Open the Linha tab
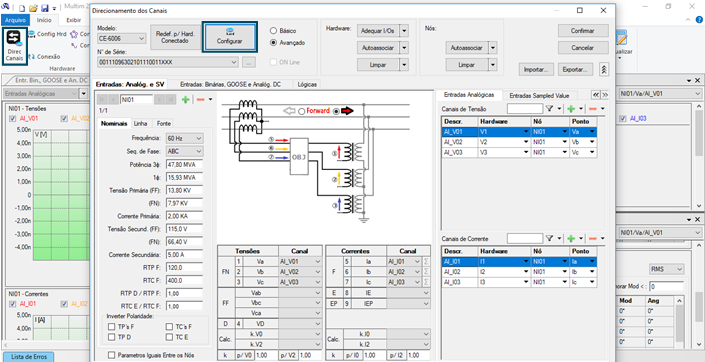Screen dimensions: 705x362 coord(141,123)
